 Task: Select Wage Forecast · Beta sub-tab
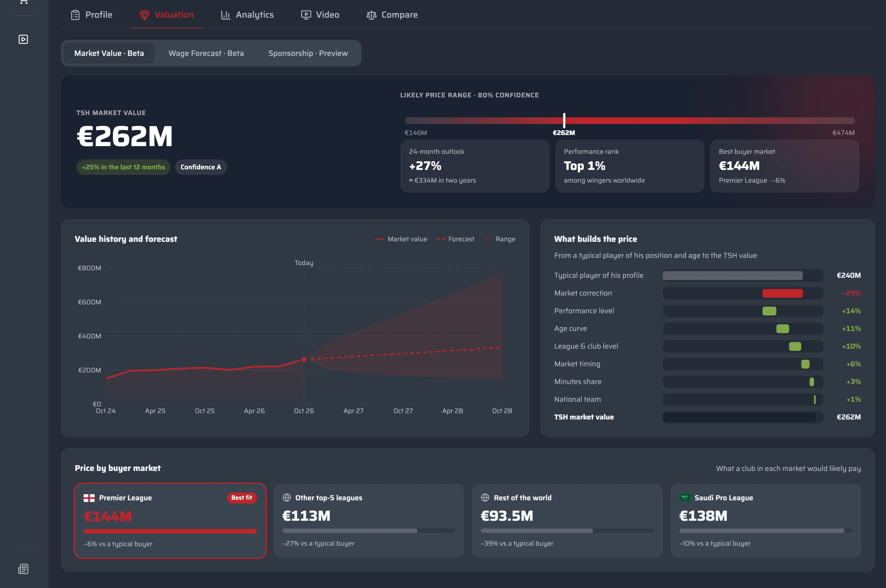click(206, 53)
